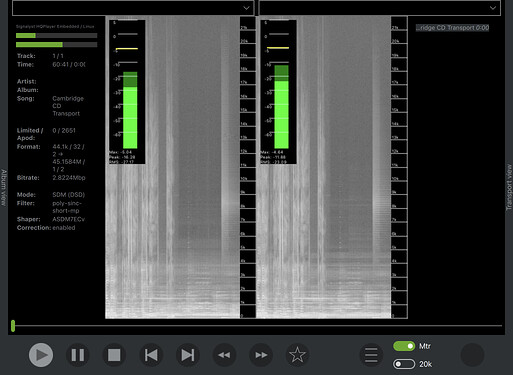
Task: Click the green seek bar handle
Action: [x=13, y=326]
